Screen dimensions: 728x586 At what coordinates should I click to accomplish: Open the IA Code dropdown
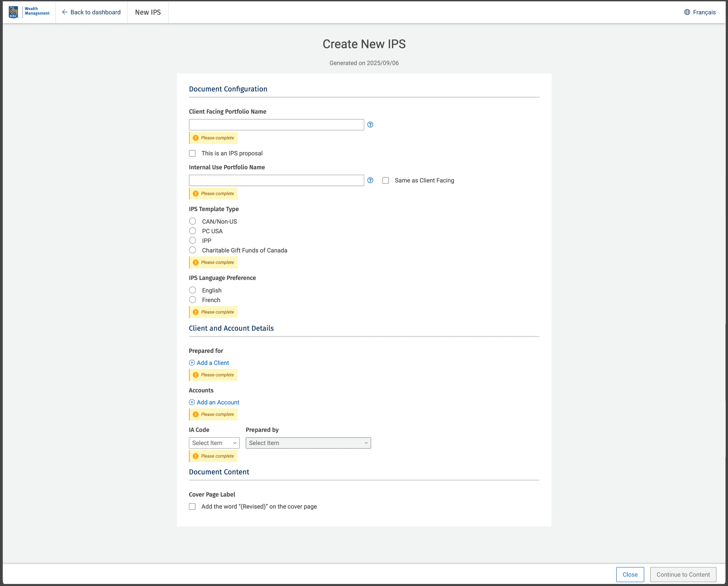pyautogui.click(x=214, y=443)
